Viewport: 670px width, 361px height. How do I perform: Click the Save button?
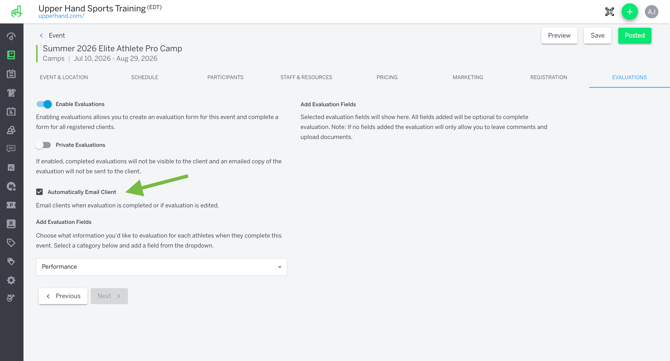(597, 35)
